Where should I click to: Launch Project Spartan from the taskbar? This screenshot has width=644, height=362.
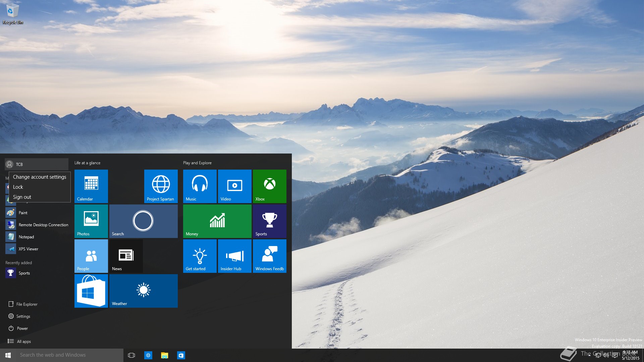coord(148,355)
